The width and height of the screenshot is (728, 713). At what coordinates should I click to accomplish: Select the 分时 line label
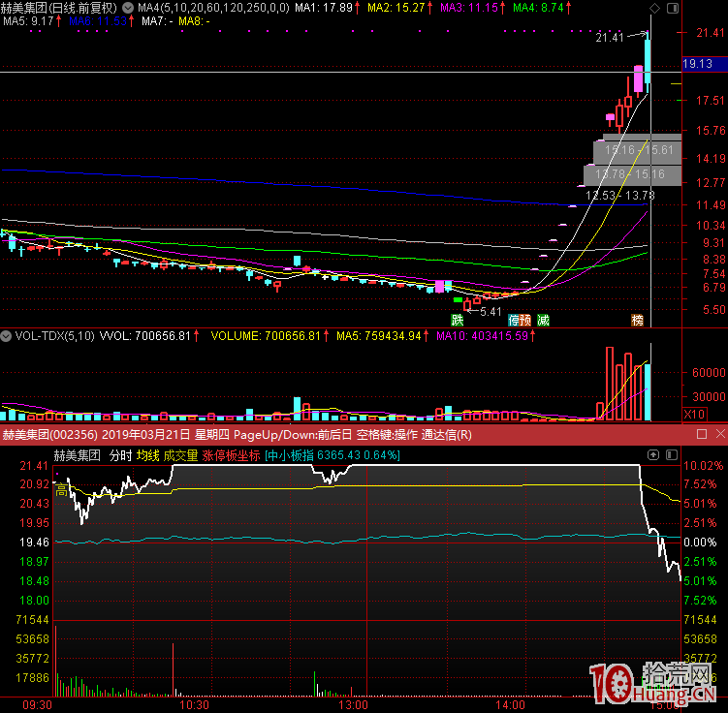(121, 455)
